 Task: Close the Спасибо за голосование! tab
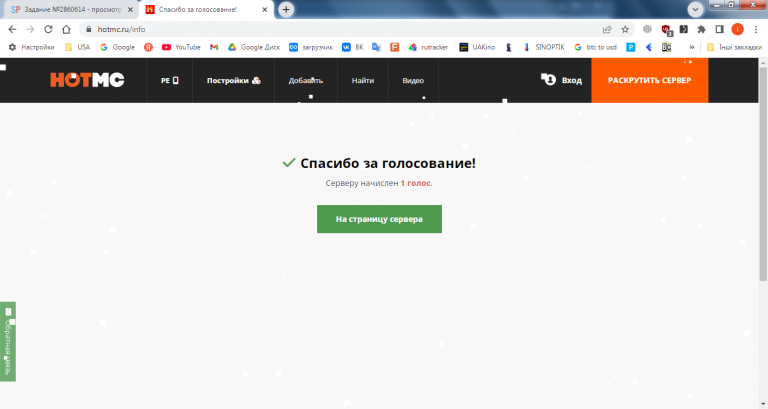[264, 9]
